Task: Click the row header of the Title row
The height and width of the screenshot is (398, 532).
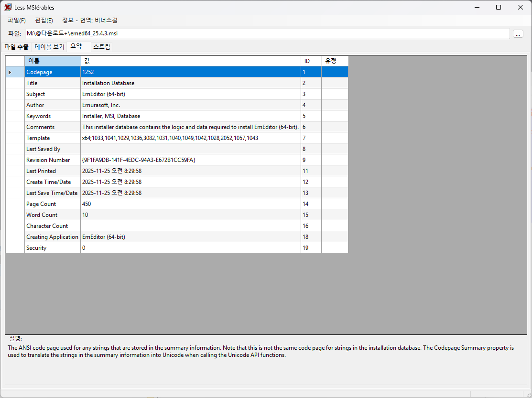Action: (x=15, y=83)
